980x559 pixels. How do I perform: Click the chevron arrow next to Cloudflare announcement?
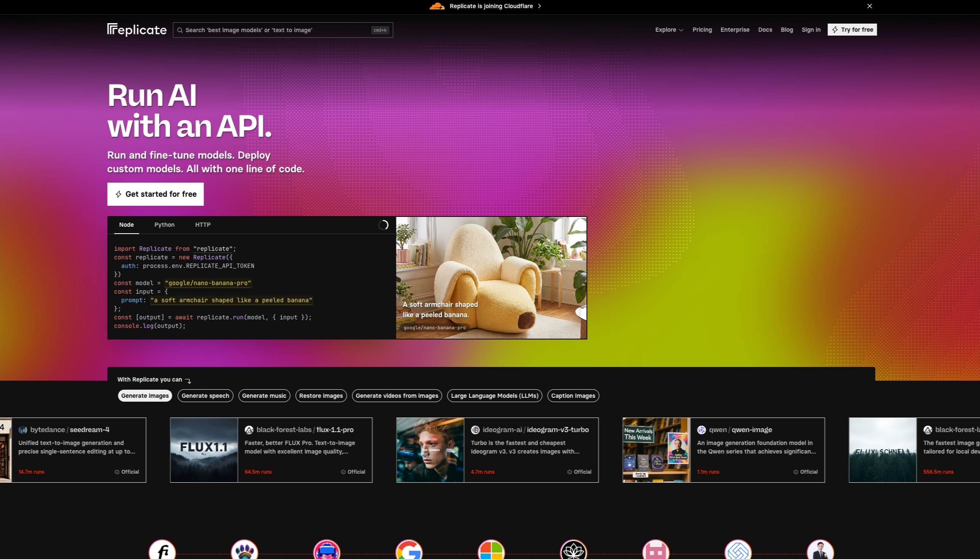[x=539, y=6]
